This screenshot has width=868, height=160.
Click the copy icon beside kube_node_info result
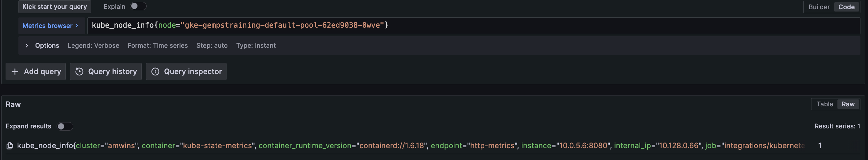[10, 146]
